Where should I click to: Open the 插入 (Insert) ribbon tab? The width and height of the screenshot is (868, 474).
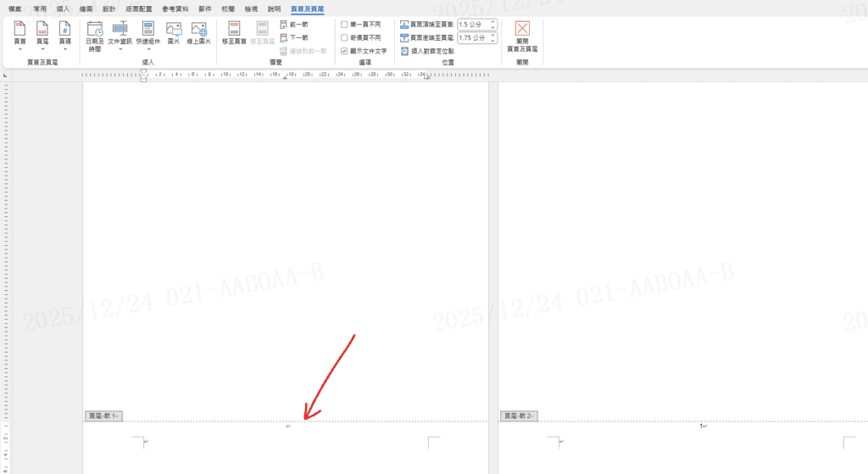pyautogui.click(x=63, y=8)
